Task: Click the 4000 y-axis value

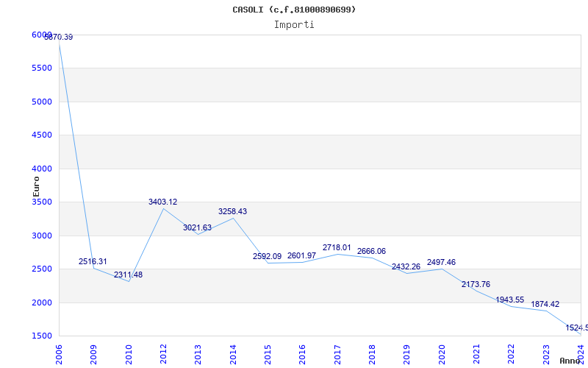Action: coord(42,169)
